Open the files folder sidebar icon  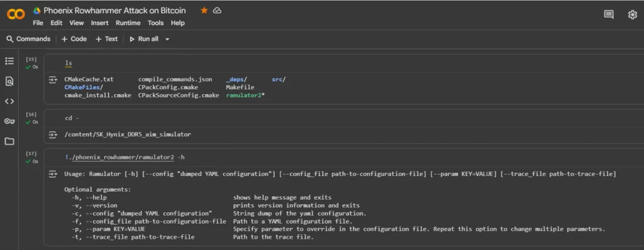pyautogui.click(x=9, y=141)
